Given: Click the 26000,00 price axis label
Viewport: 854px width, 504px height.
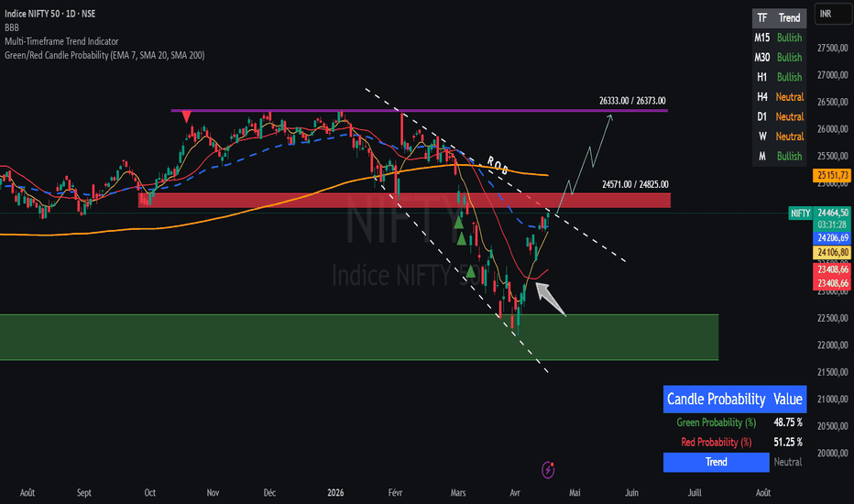Looking at the screenshot, I should pos(833,129).
